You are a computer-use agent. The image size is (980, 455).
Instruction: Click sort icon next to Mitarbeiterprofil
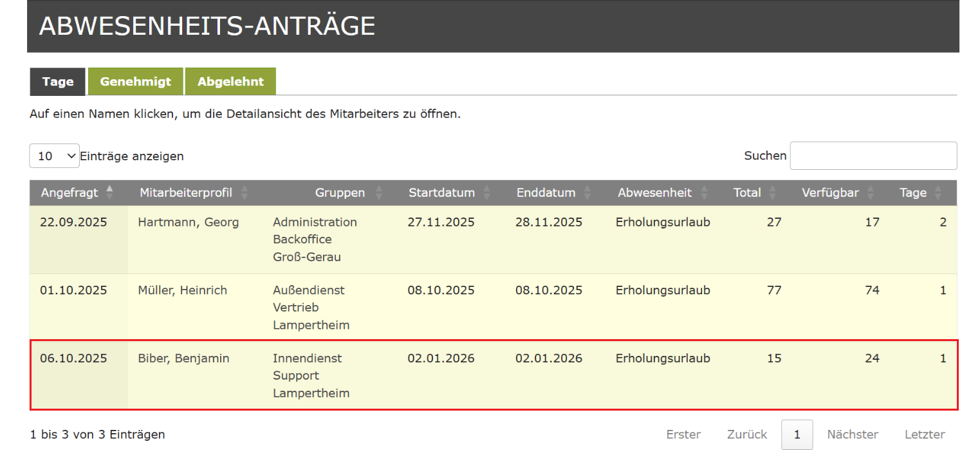244,192
